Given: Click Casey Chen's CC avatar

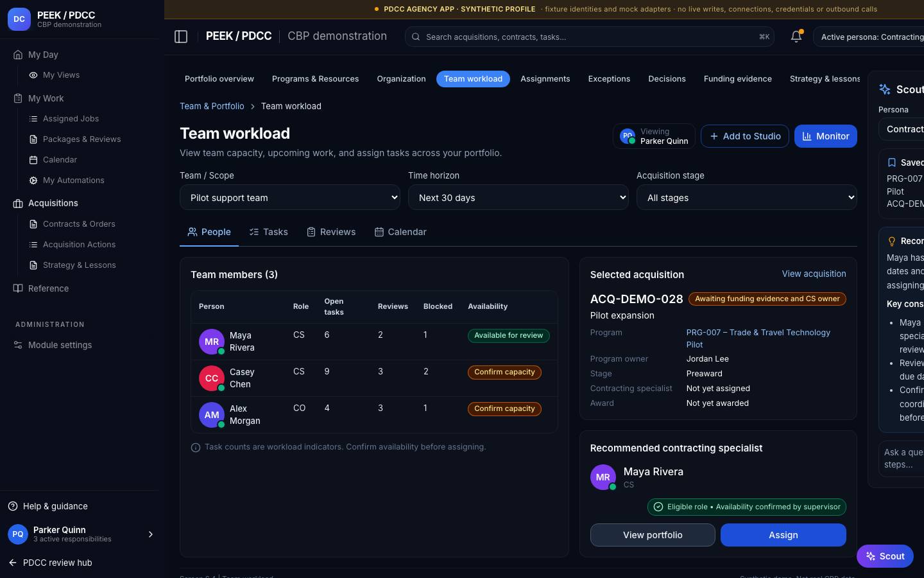Looking at the screenshot, I should click(x=212, y=378).
